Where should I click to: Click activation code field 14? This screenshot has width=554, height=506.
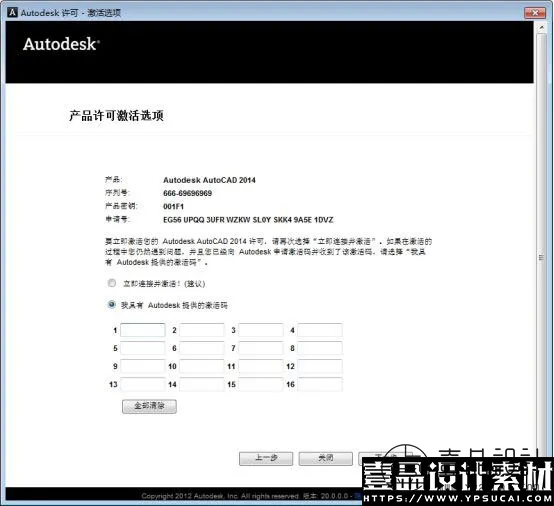click(x=202, y=384)
